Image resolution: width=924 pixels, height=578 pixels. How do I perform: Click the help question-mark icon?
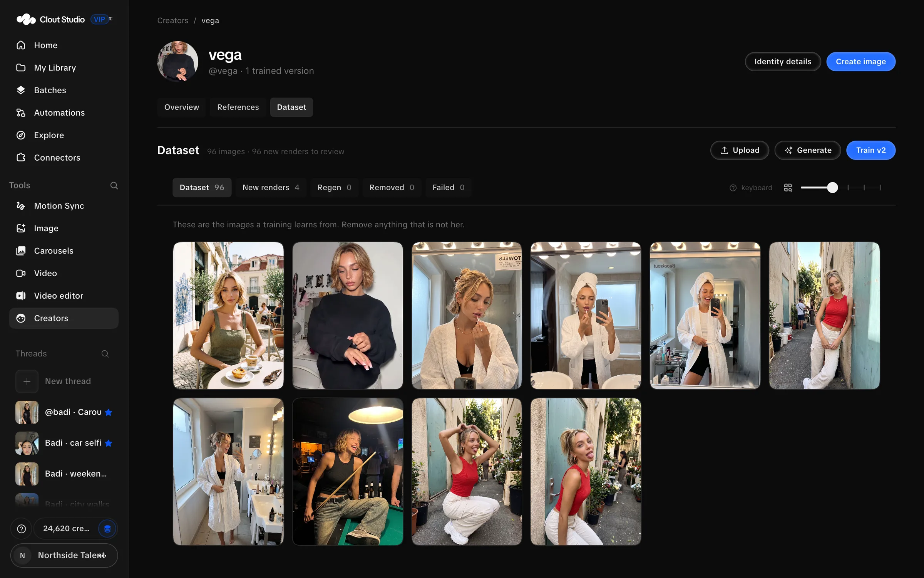click(22, 529)
